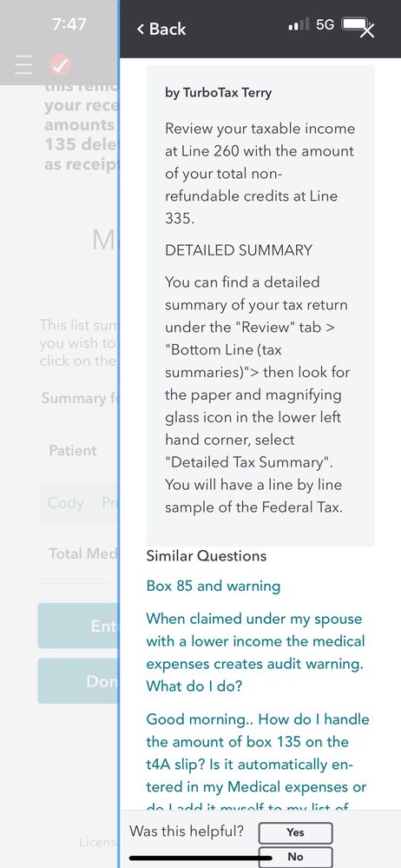Tap the home indicator bar
Screen dimensions: 401x868
pyautogui.click(x=200, y=858)
